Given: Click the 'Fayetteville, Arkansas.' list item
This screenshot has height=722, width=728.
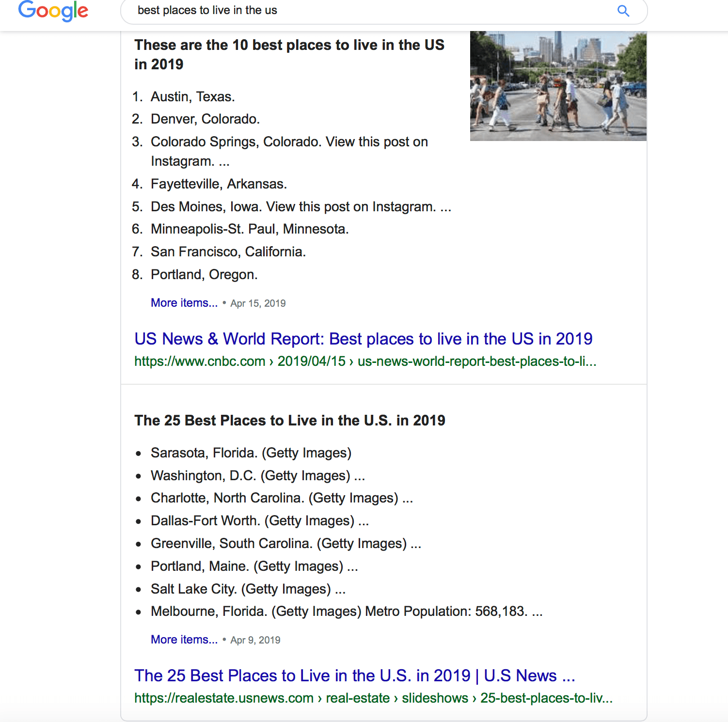Looking at the screenshot, I should (219, 184).
